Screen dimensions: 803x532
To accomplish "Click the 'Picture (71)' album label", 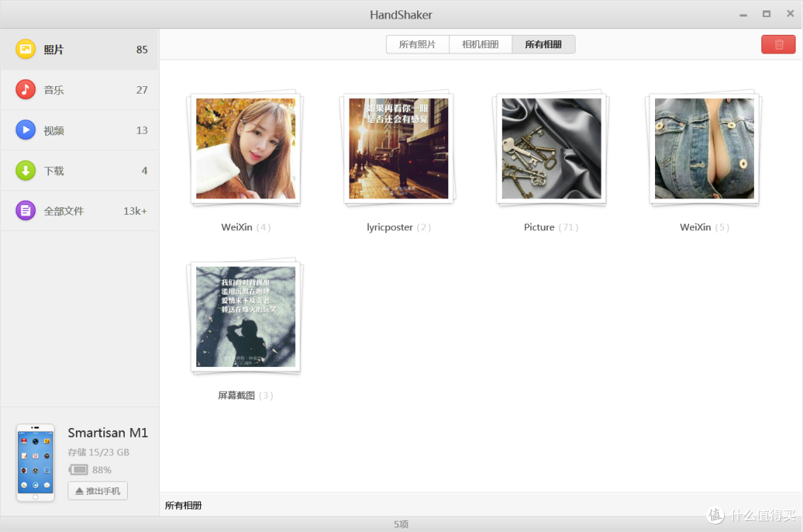I will point(551,227).
